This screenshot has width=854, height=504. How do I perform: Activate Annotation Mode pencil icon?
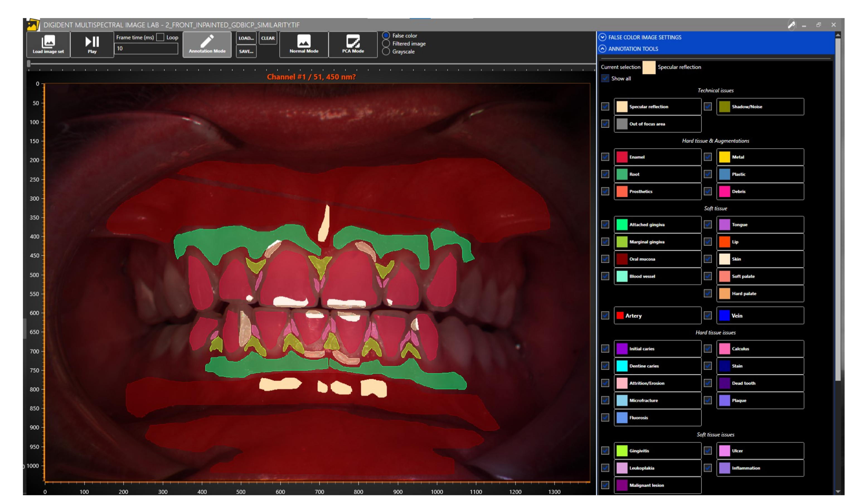(x=207, y=41)
